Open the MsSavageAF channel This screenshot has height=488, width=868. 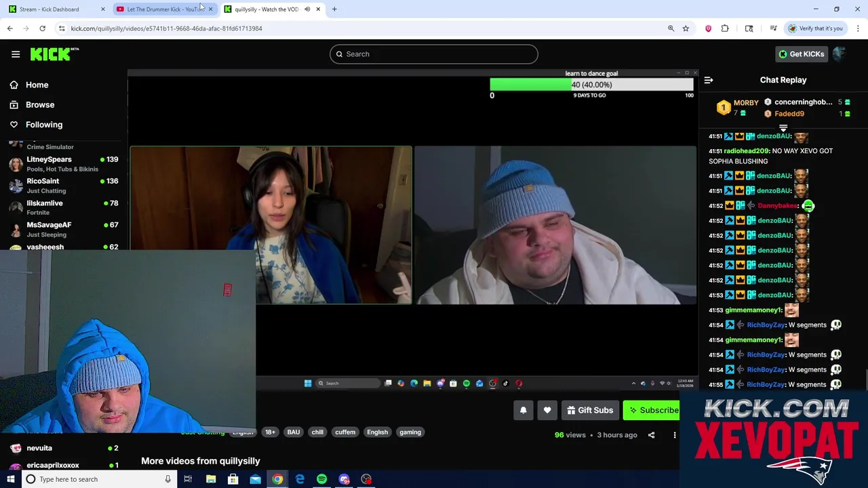[x=64, y=229]
